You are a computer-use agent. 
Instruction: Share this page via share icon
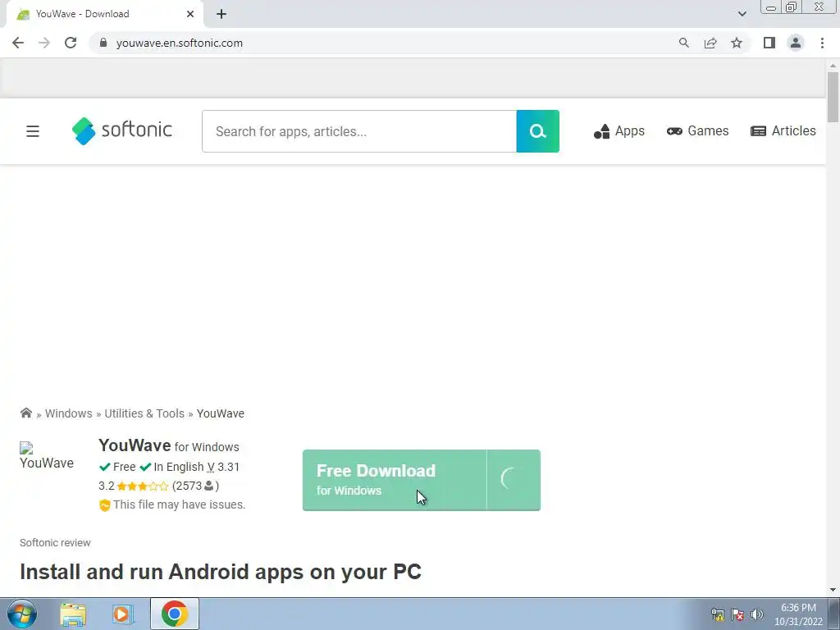[710, 43]
